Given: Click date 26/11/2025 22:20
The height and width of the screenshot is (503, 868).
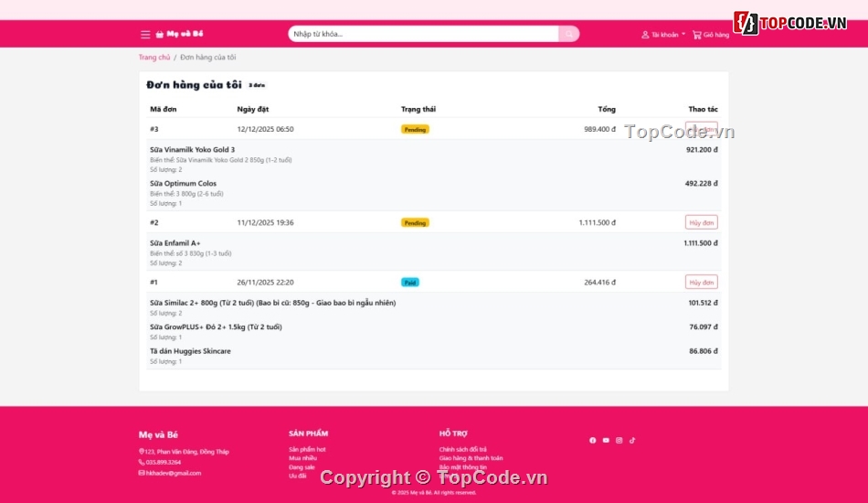Looking at the screenshot, I should pyautogui.click(x=265, y=282).
